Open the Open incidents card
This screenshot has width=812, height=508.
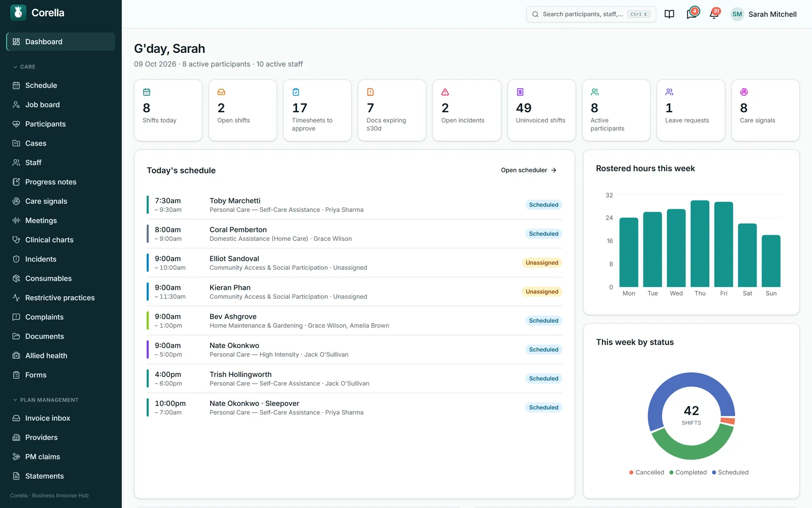click(x=466, y=110)
